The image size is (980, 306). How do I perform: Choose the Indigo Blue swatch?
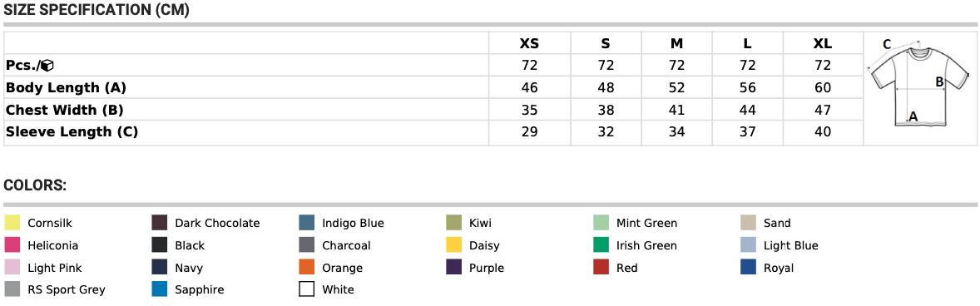307,223
